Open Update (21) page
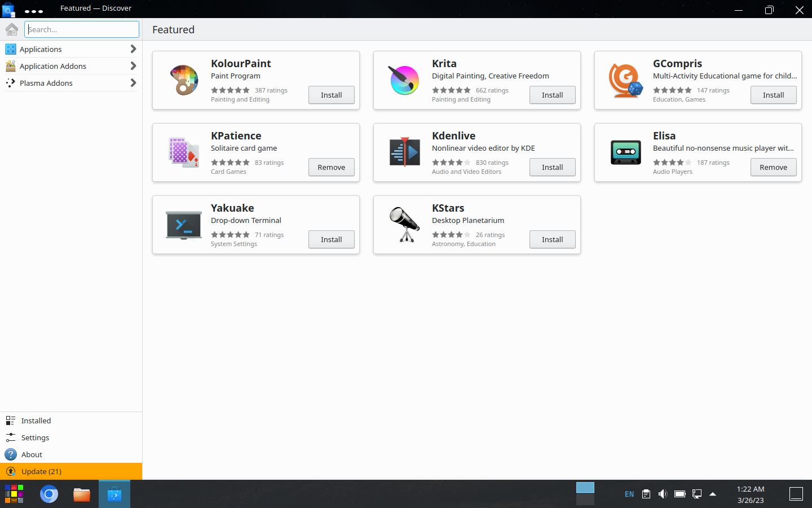Screen dimensions: 812x508 point(71,471)
